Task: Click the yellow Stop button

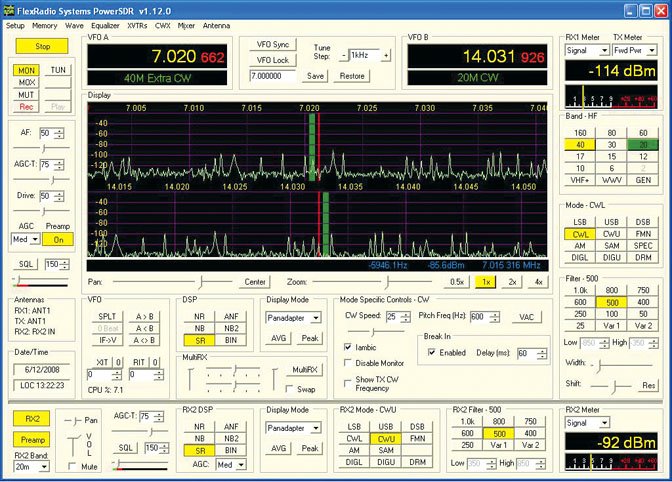Action: (42, 46)
